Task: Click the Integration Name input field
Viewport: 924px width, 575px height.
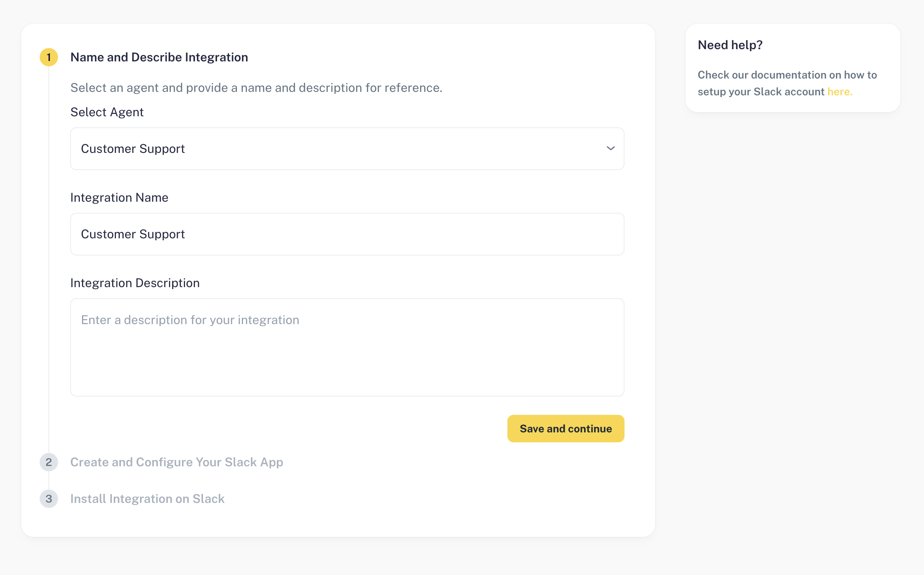Action: 346,234
